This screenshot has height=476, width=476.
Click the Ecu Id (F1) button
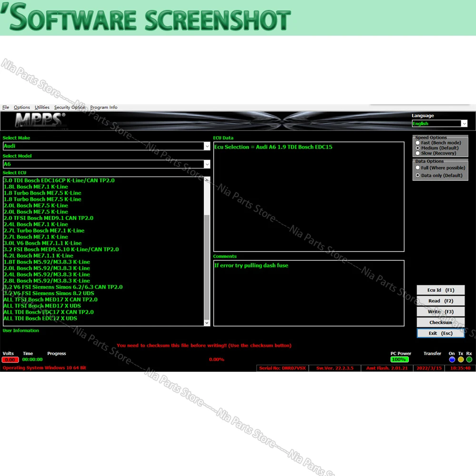[440, 290]
